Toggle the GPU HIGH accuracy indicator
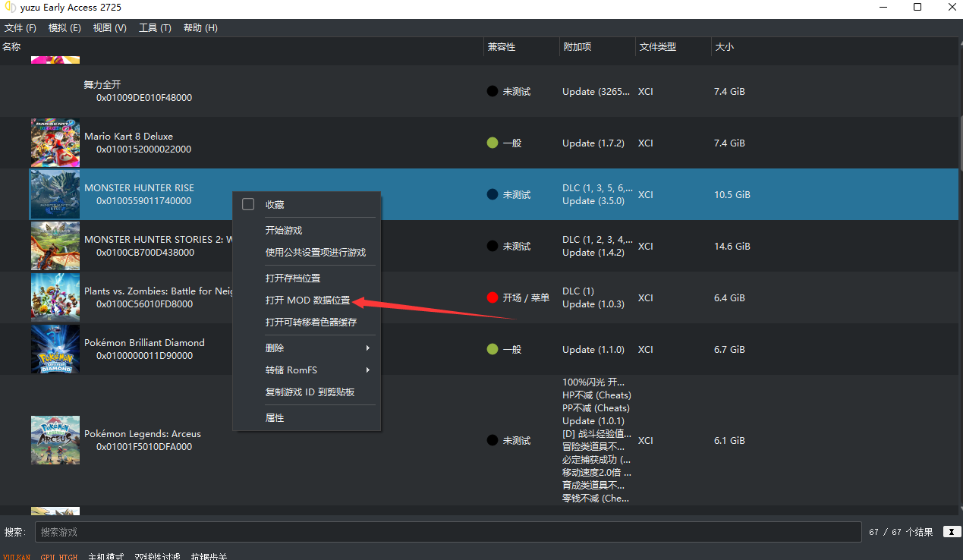Viewport: 963px width, 560px height. 59,556
